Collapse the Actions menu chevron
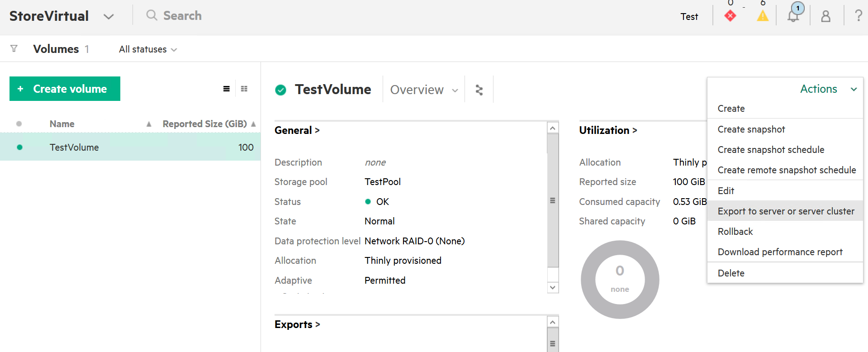Image resolution: width=868 pixels, height=352 pixels. click(x=854, y=89)
